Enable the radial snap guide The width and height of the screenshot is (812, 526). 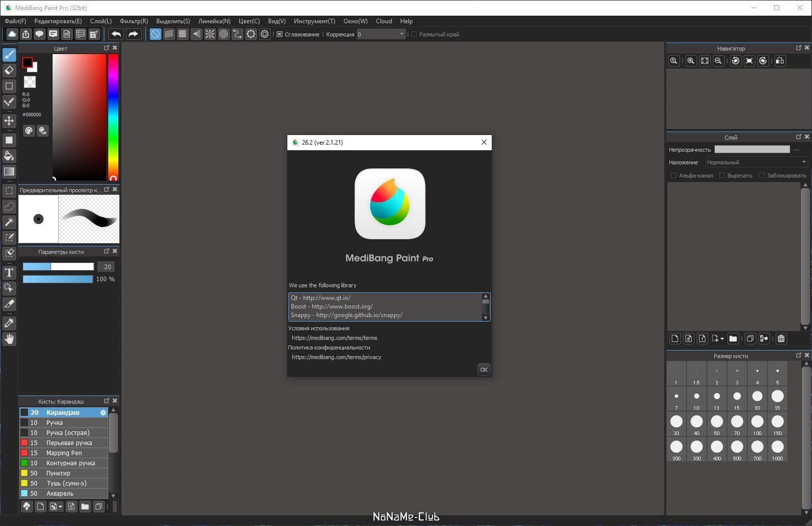coord(210,34)
